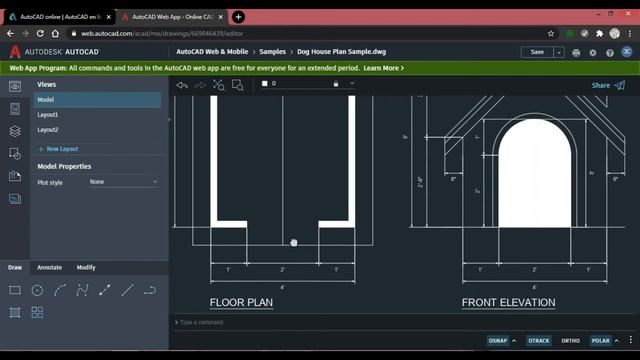The width and height of the screenshot is (640, 360).
Task: Toggle OTRACK mode
Action: click(x=539, y=340)
